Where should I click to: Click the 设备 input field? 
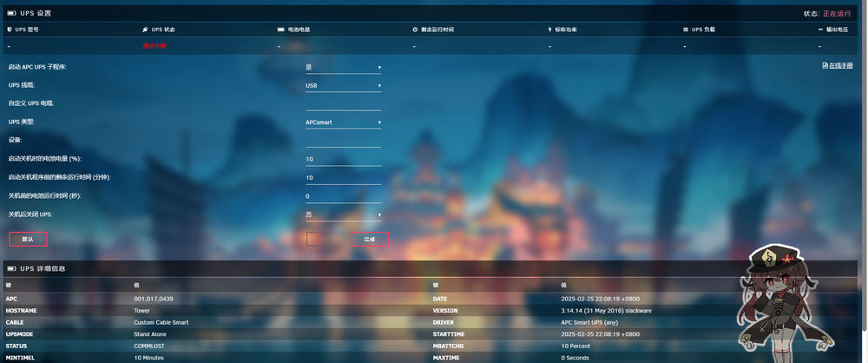click(x=343, y=141)
